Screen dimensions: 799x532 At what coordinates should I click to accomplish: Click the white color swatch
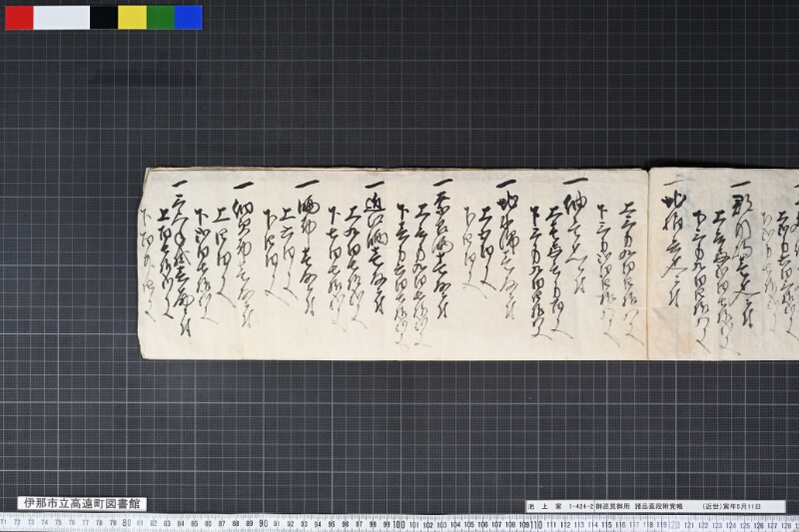coord(62,17)
